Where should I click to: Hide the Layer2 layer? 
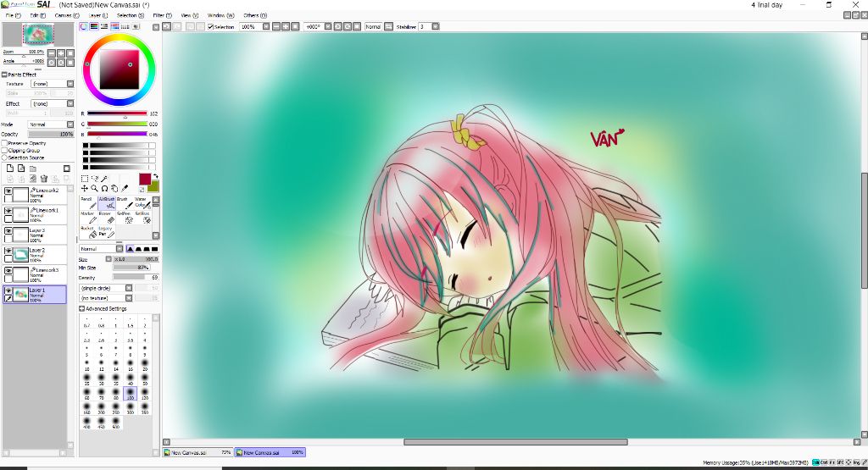(8, 251)
